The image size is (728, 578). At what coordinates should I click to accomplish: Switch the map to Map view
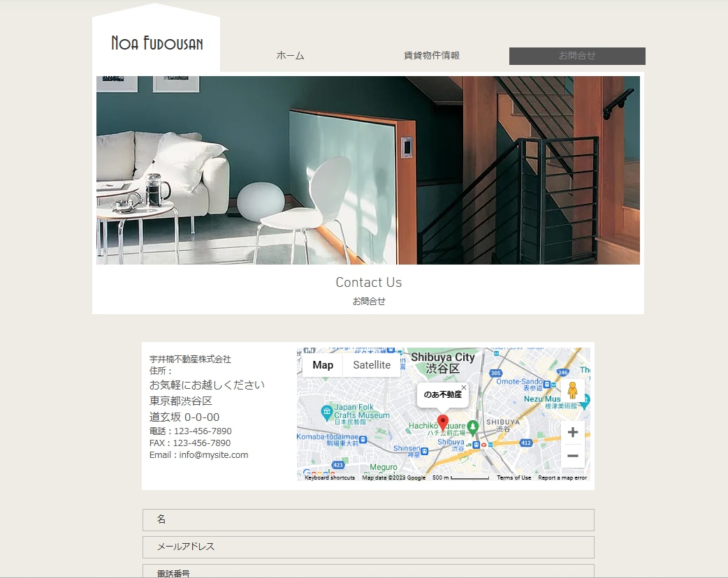point(323,365)
